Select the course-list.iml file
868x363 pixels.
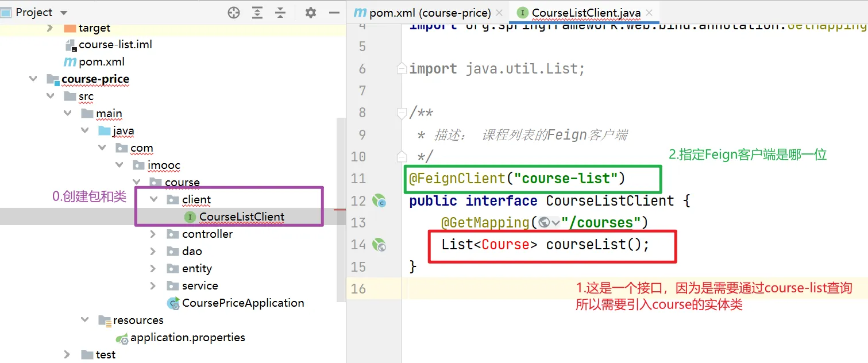click(115, 44)
